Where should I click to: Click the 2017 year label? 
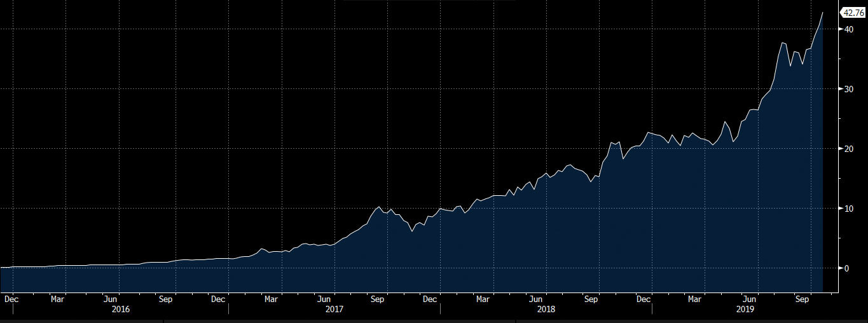[x=334, y=310]
